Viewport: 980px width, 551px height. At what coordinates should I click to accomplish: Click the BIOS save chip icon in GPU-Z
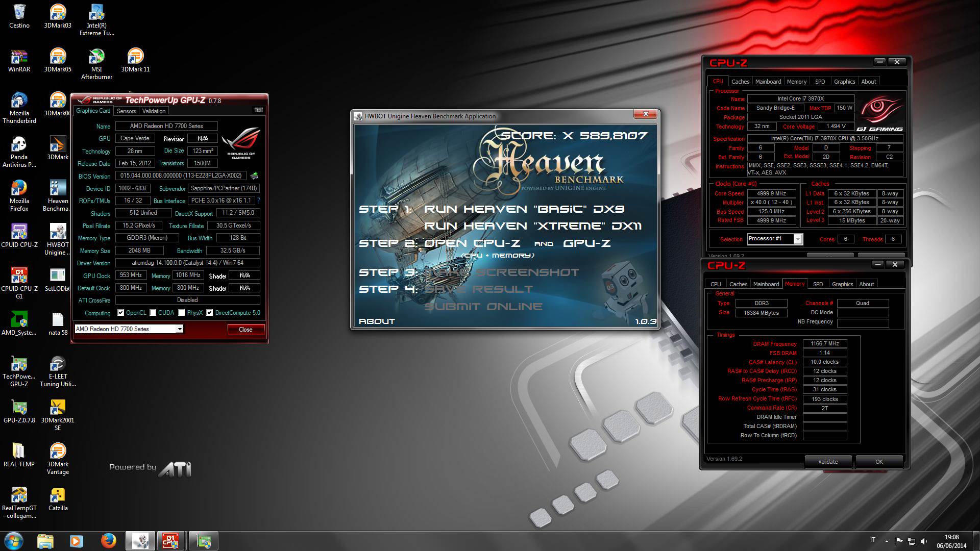[x=254, y=176]
